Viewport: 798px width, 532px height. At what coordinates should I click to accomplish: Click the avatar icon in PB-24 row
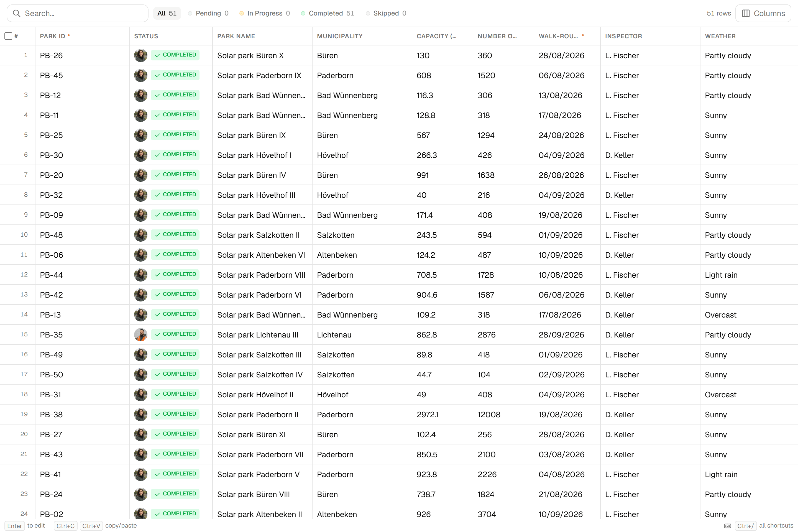[x=140, y=494]
